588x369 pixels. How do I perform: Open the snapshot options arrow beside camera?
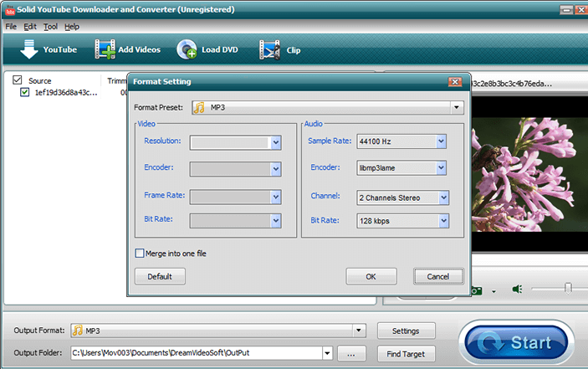pyautogui.click(x=493, y=292)
